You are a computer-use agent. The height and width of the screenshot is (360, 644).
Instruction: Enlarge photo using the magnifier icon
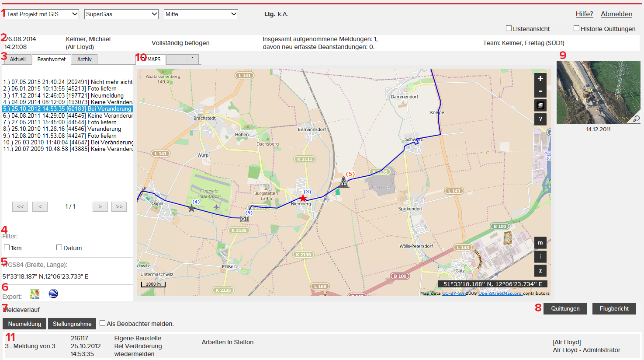tap(636, 119)
